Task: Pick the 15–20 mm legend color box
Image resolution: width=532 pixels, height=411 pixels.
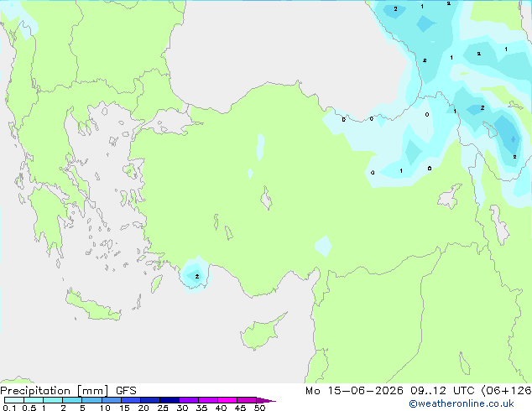Action: click(x=131, y=400)
